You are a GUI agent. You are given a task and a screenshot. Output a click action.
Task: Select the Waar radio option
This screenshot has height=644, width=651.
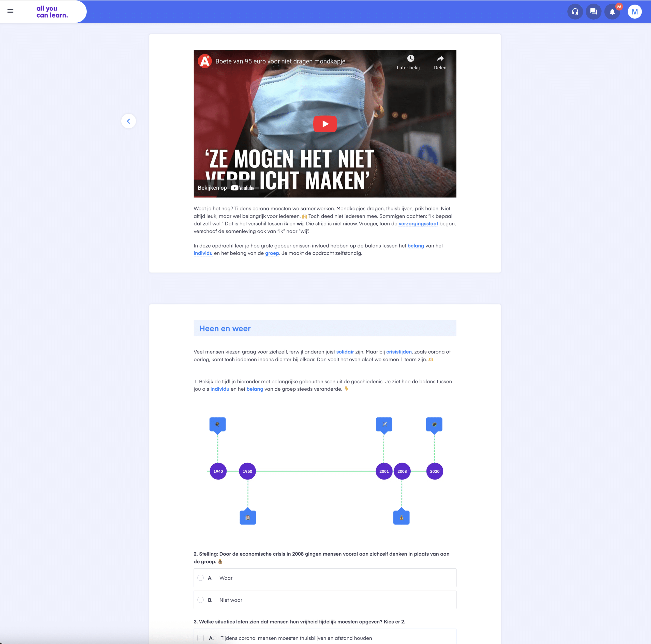coord(200,578)
